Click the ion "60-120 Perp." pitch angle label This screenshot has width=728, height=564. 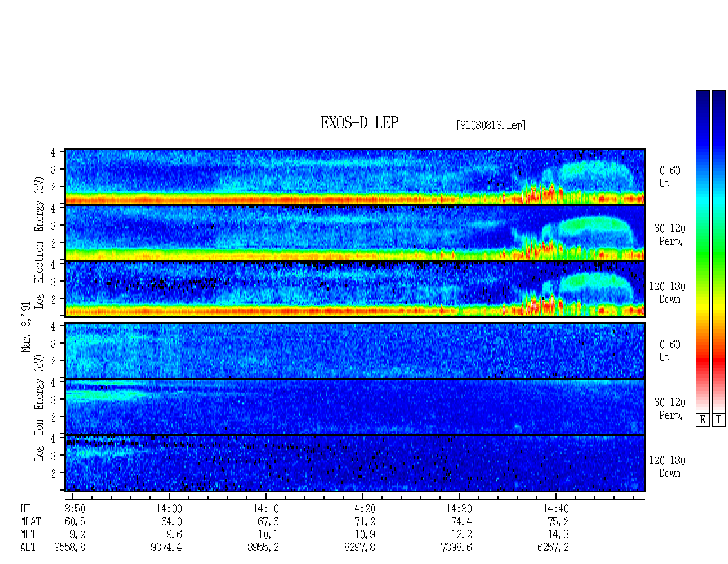669,409
